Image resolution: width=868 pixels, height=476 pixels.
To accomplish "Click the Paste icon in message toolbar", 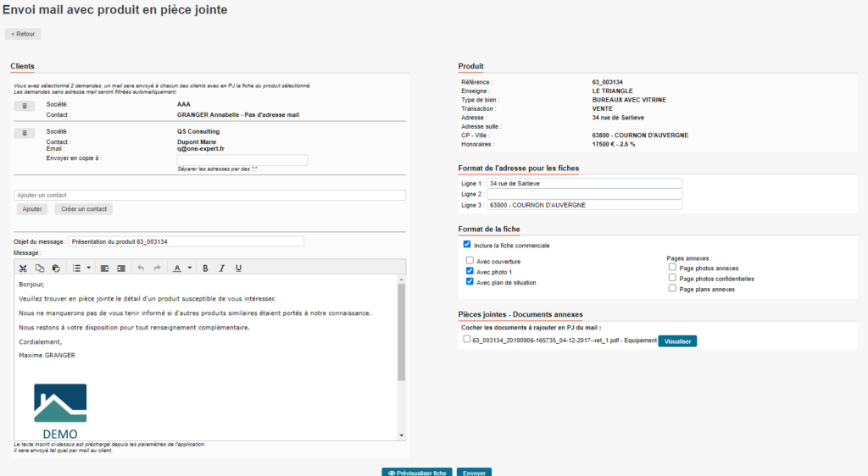I will 56,268.
